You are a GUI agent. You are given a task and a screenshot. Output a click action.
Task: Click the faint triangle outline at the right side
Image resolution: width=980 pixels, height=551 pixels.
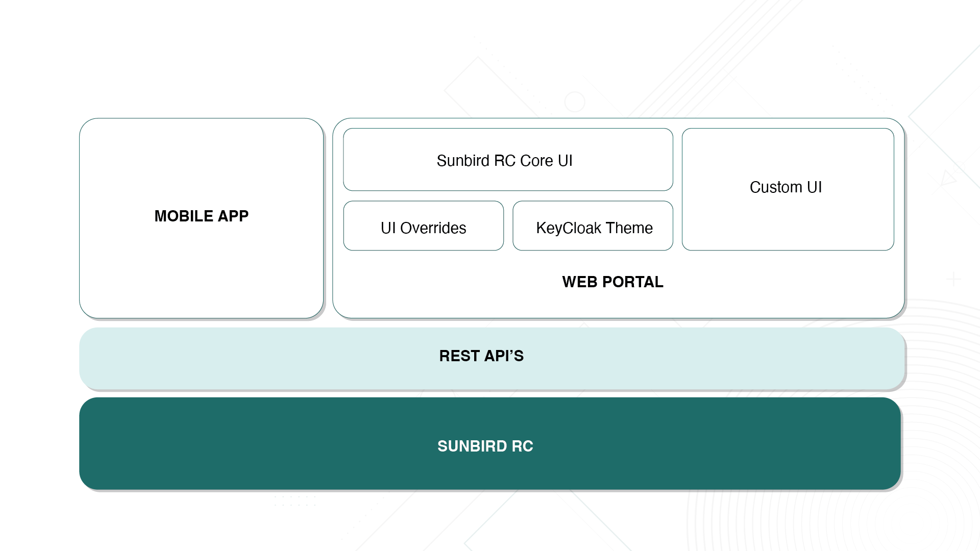click(948, 178)
